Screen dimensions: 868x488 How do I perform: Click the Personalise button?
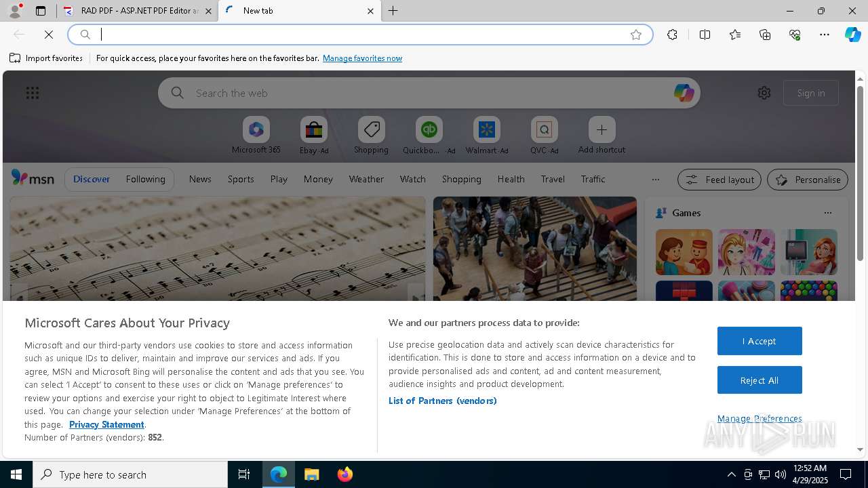point(808,180)
